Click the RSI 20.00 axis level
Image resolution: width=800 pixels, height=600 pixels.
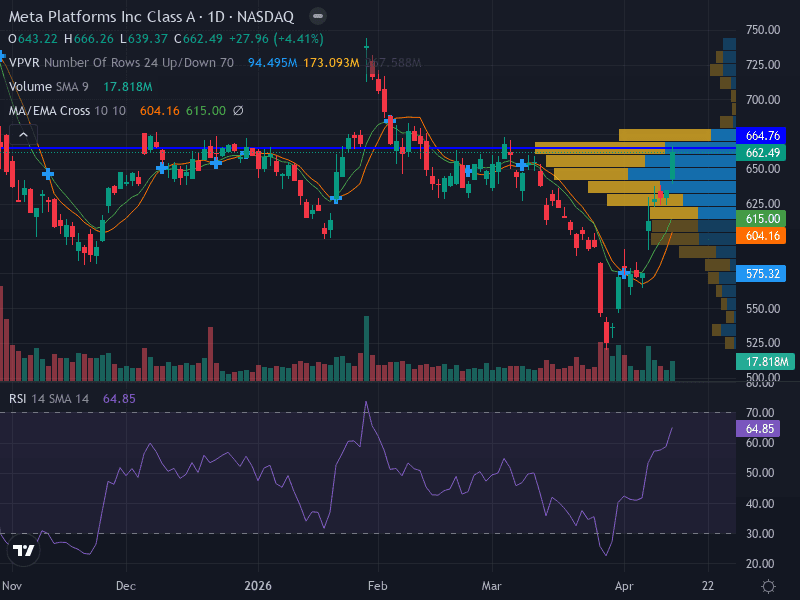click(760, 564)
